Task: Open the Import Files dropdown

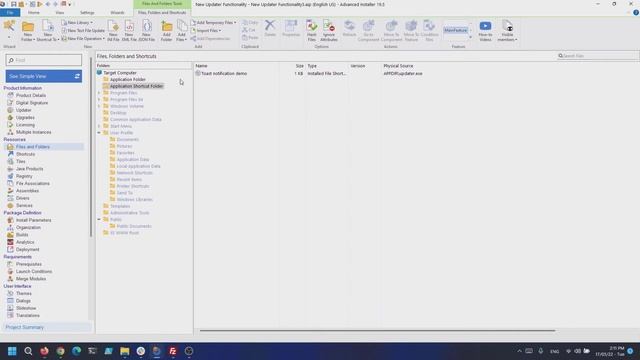Action: [x=206, y=31]
